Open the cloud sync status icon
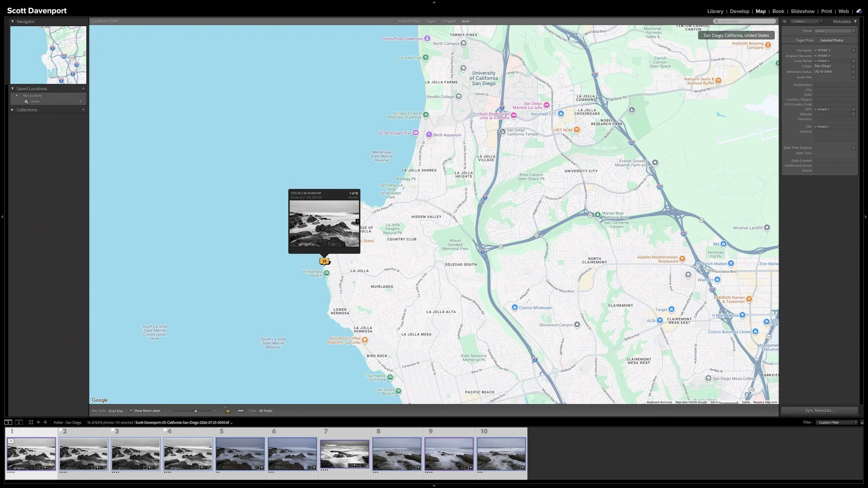Image resolution: width=868 pixels, height=488 pixels. click(859, 11)
